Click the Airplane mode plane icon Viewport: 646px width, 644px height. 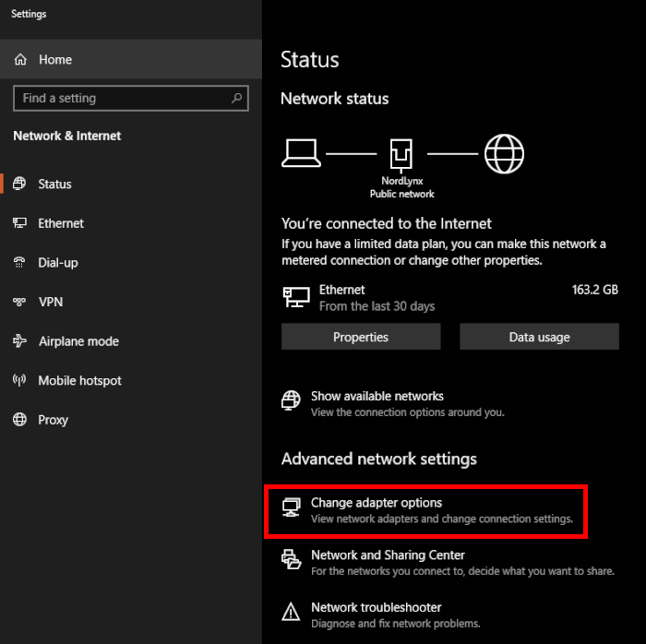point(19,341)
